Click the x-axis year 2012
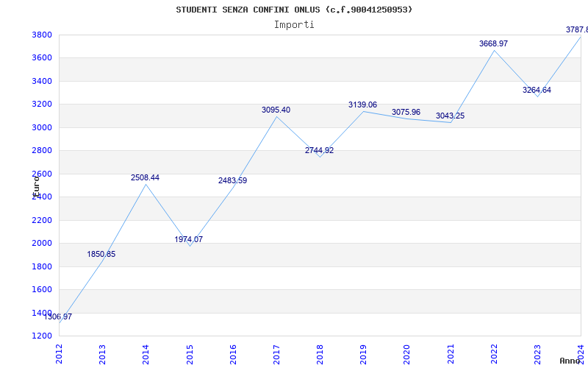Screen dimensions: 588x368 59,354
